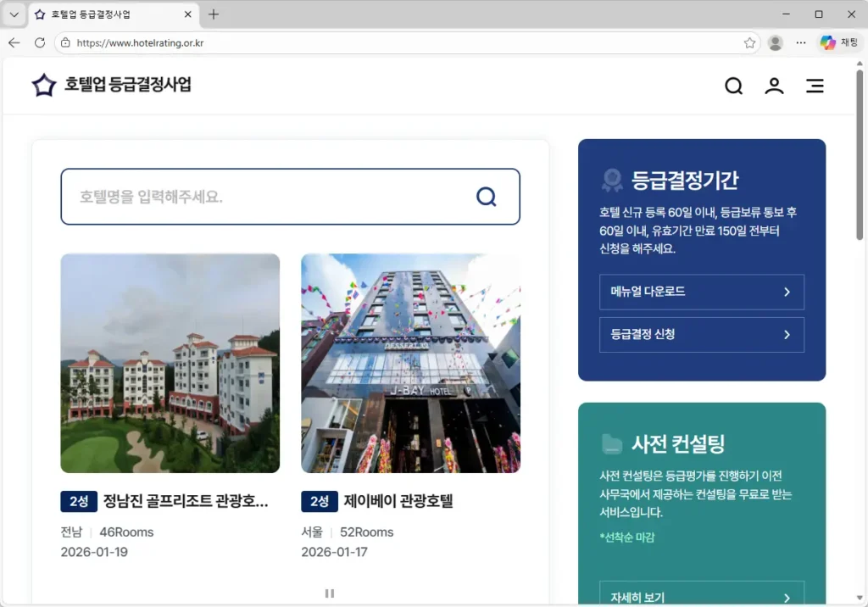Bookmark this page with the star icon
Viewport: 868px width, 607px height.
click(x=749, y=42)
